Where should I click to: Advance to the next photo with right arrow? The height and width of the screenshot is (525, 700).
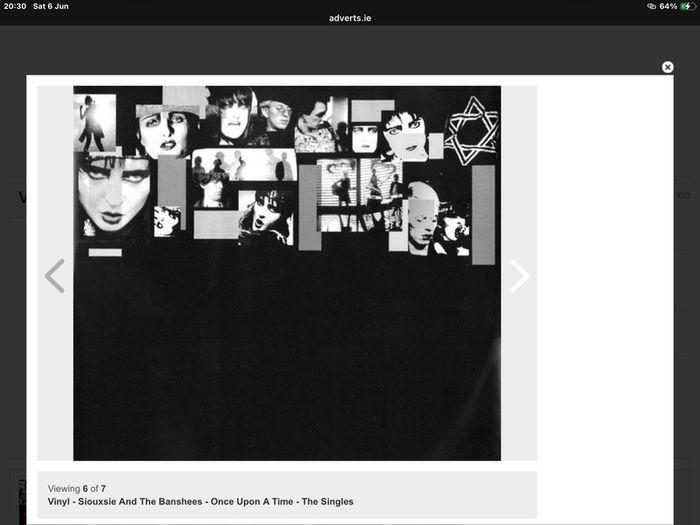click(x=519, y=276)
